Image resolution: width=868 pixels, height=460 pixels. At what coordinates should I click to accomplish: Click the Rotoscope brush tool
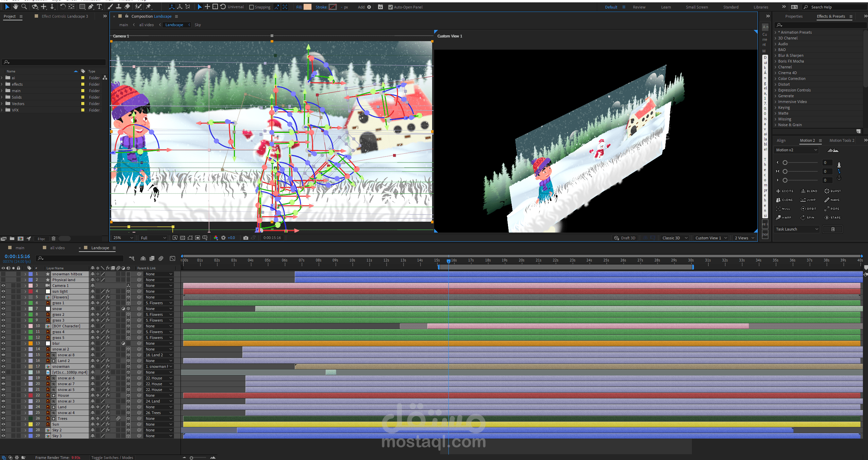[x=138, y=6]
